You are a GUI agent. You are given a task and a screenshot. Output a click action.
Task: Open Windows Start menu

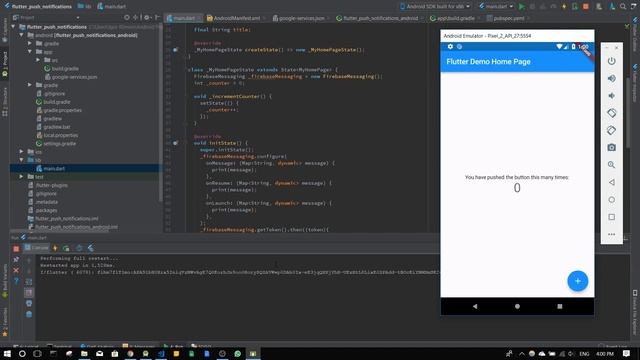(x=7, y=353)
